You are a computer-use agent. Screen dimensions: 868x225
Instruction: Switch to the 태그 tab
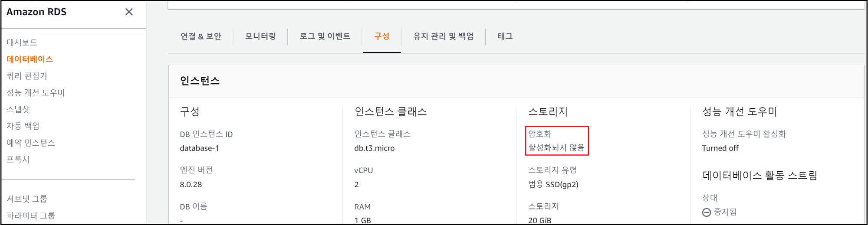tap(505, 36)
